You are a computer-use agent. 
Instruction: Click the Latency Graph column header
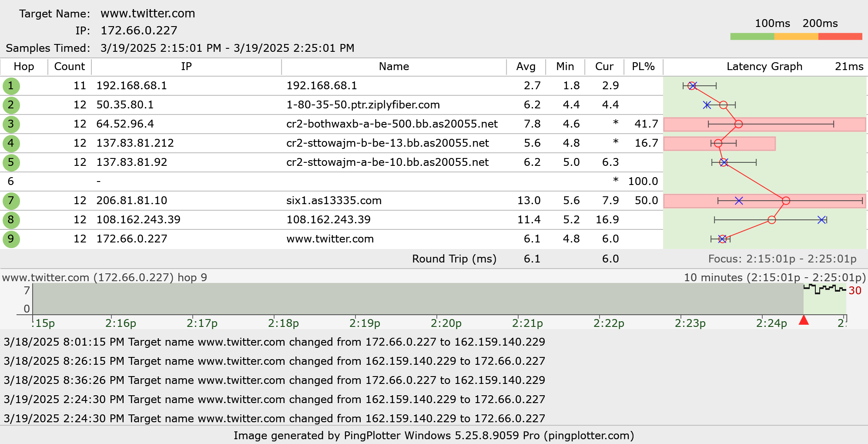[x=764, y=67]
